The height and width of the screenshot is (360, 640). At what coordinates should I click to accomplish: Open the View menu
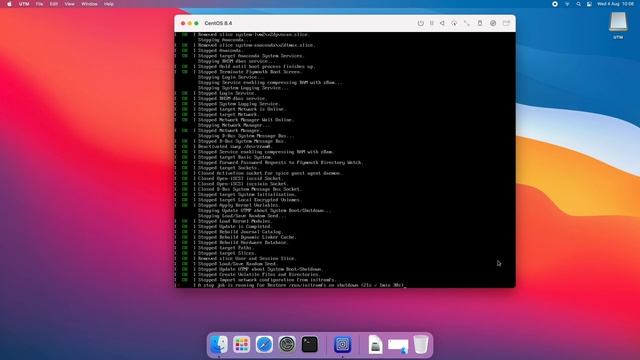tap(70, 4)
